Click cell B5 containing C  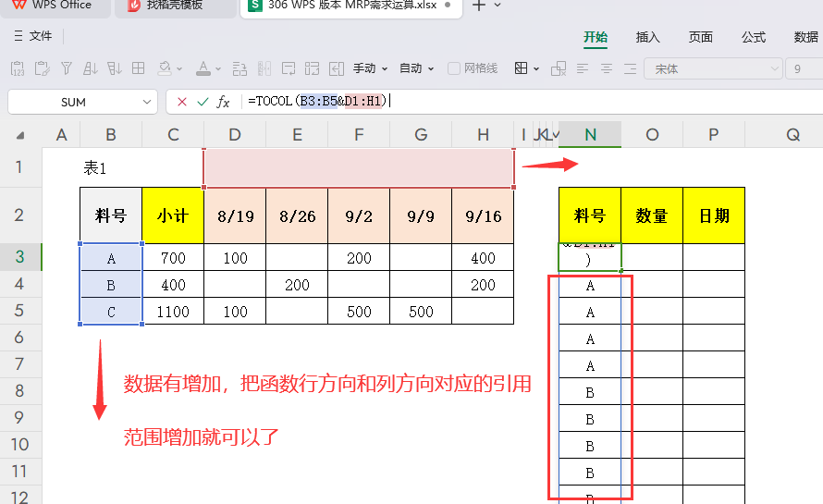pyautogui.click(x=111, y=312)
